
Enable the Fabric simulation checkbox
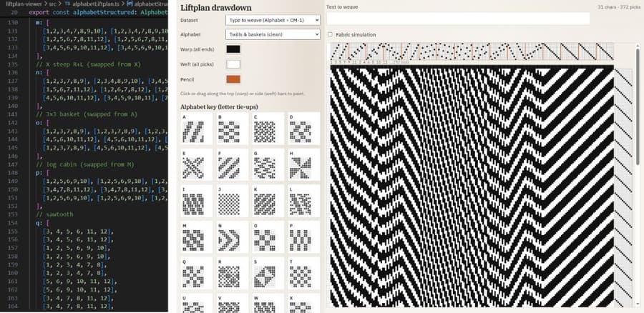(330, 35)
